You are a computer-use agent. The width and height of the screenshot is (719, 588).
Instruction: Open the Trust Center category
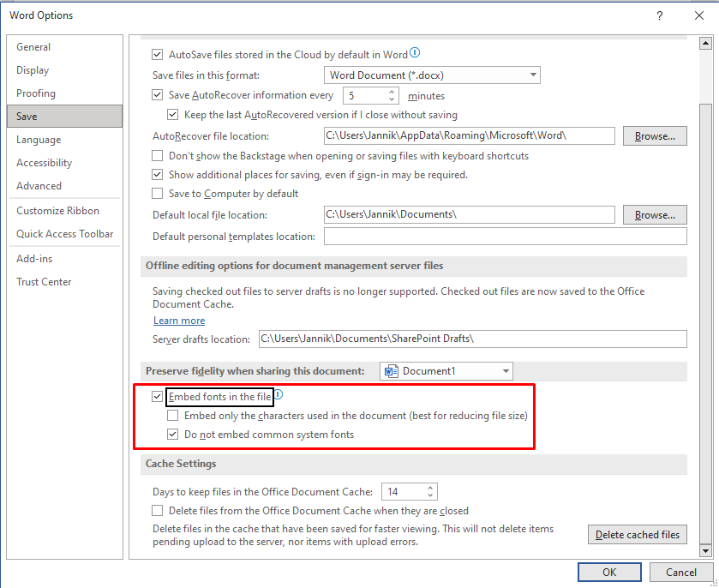point(64,282)
